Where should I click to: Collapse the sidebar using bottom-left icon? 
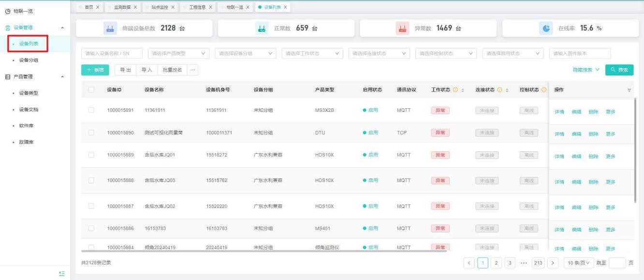coord(61,273)
